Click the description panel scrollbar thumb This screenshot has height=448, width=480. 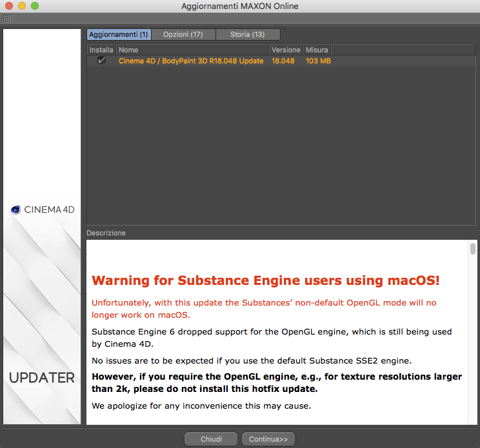pyautogui.click(x=473, y=249)
